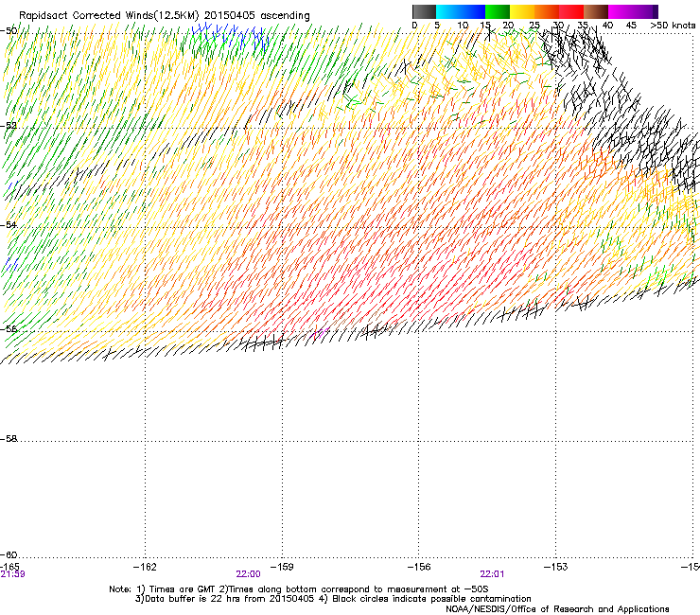The width and height of the screenshot is (700, 615).
Task: Click the -52 latitude axis label
Action: [9, 126]
